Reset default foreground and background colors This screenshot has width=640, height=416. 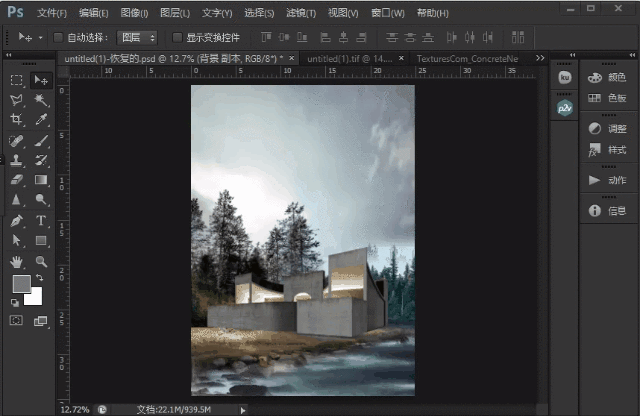15,303
